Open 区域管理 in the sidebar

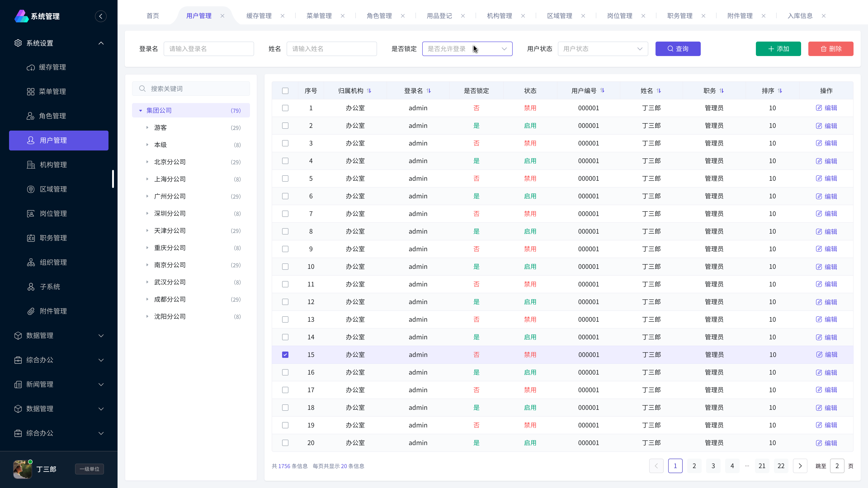pyautogui.click(x=53, y=189)
